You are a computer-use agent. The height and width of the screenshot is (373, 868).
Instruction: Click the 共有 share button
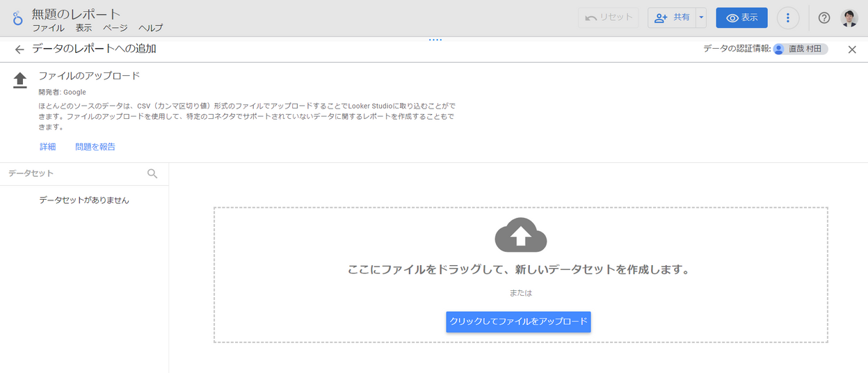coord(671,18)
